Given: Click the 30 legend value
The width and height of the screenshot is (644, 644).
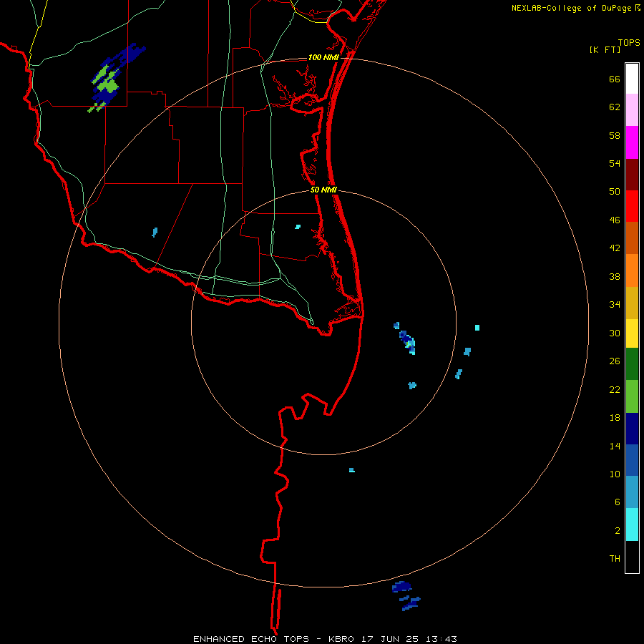Looking at the screenshot, I should [615, 333].
